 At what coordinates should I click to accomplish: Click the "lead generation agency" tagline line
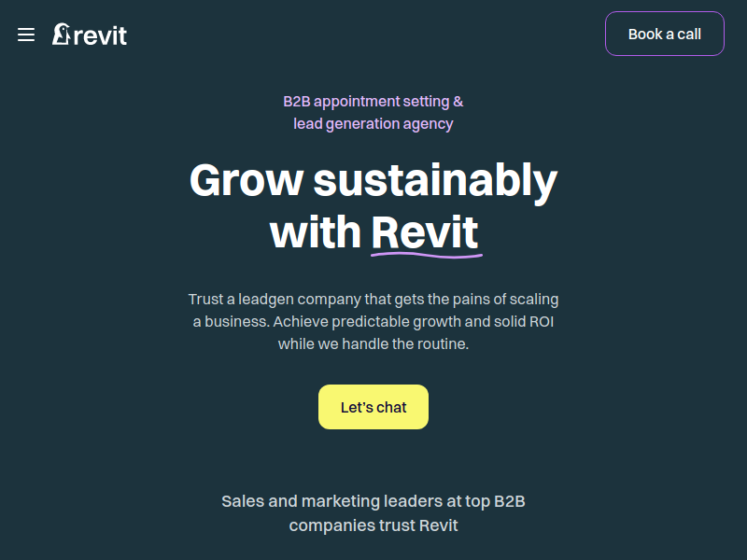tap(373, 123)
